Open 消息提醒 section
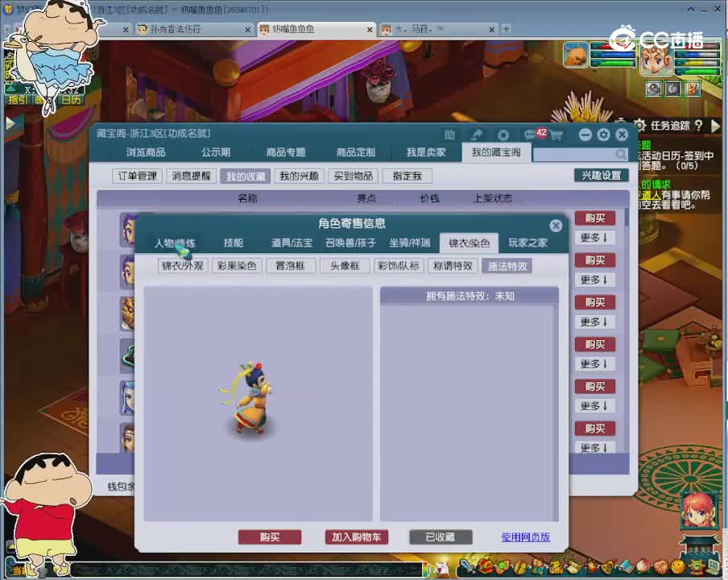The image size is (728, 580). point(192,176)
